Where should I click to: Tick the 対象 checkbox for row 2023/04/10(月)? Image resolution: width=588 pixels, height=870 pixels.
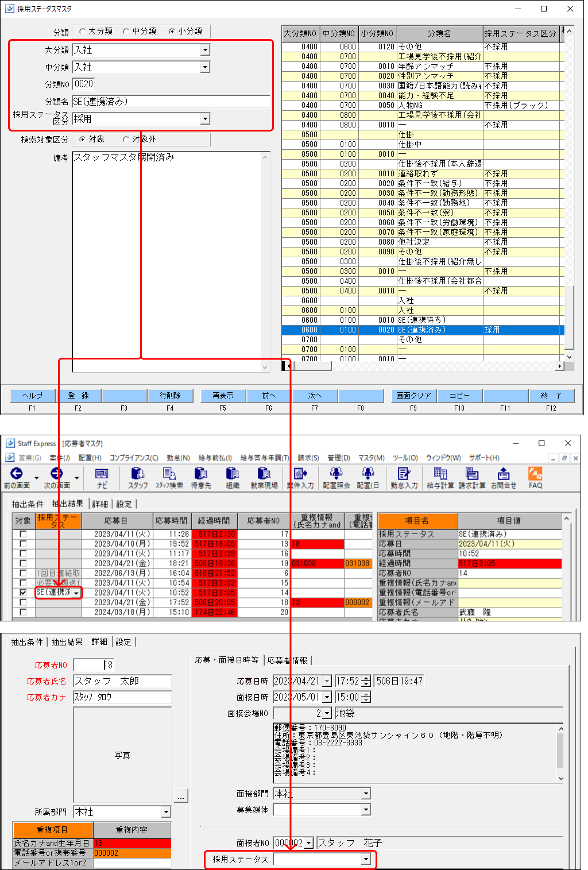coord(23,544)
